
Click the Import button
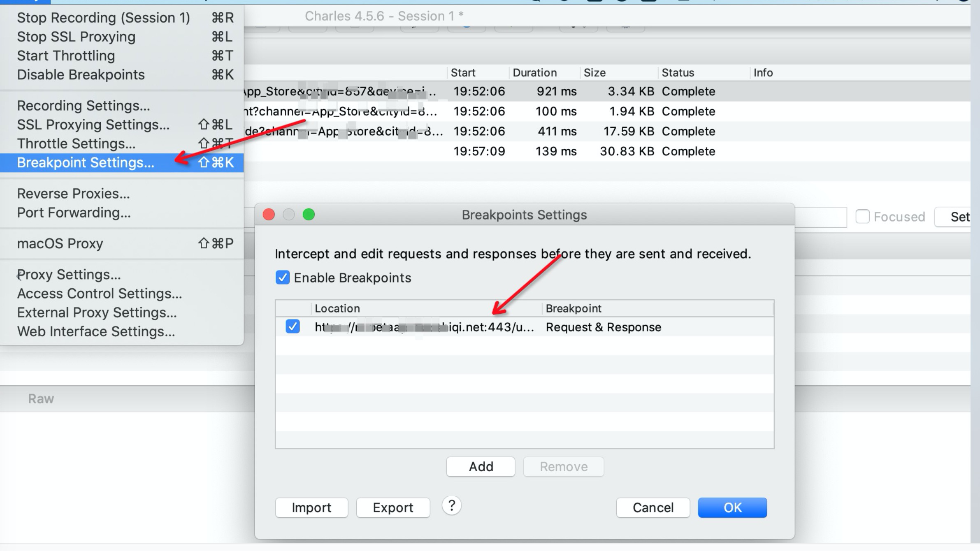point(311,507)
